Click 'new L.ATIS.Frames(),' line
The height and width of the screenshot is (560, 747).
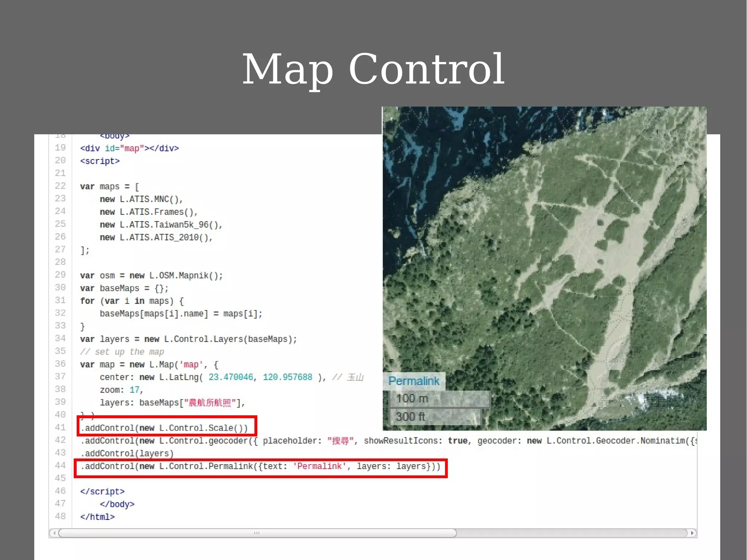coord(148,212)
